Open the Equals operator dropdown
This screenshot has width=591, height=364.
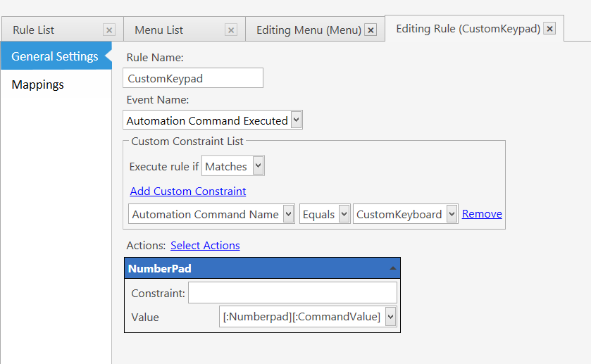[x=344, y=214]
